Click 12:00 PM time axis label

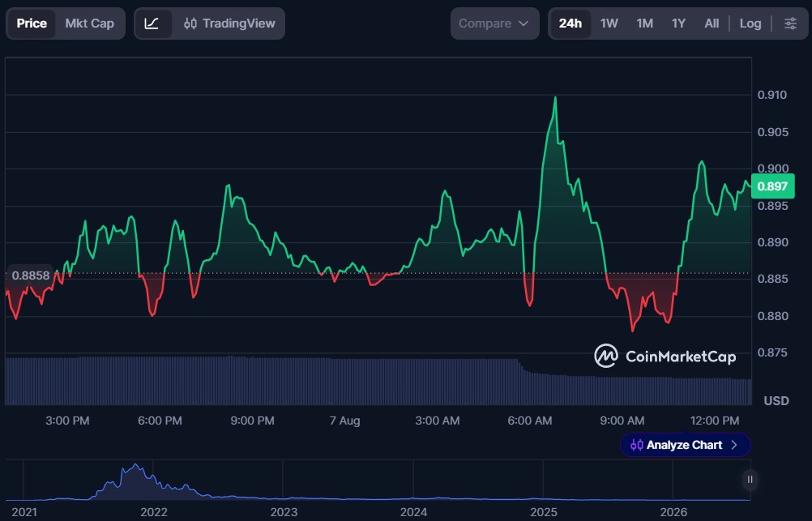pos(715,421)
